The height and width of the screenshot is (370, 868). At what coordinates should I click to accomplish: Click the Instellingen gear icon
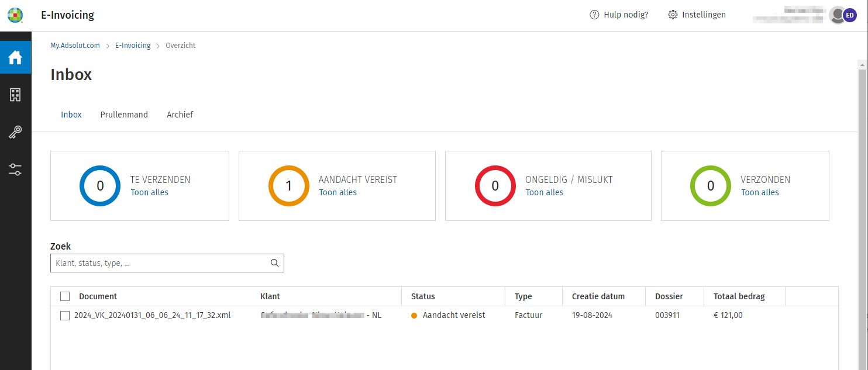pyautogui.click(x=673, y=15)
